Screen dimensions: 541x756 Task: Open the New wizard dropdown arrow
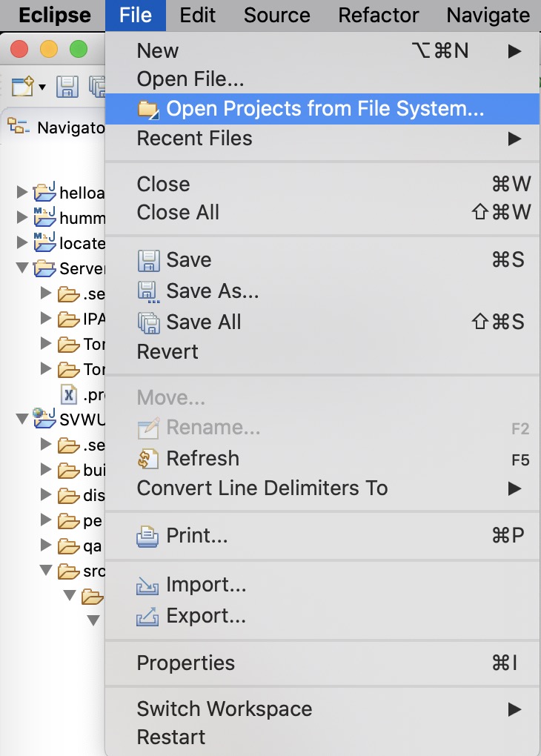pyautogui.click(x=42, y=87)
